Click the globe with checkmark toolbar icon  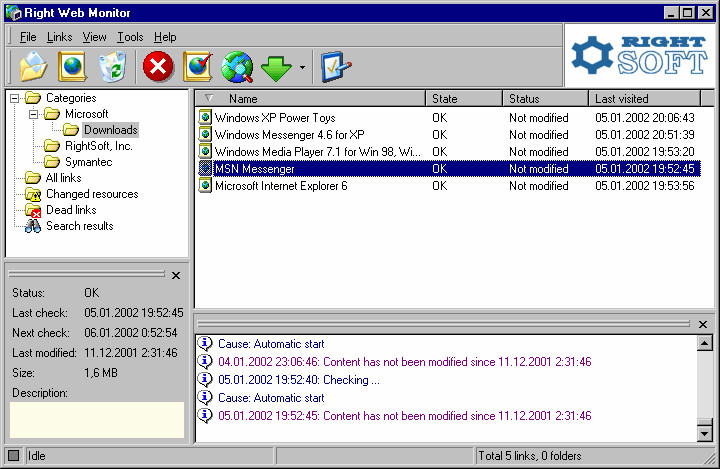tap(198, 67)
